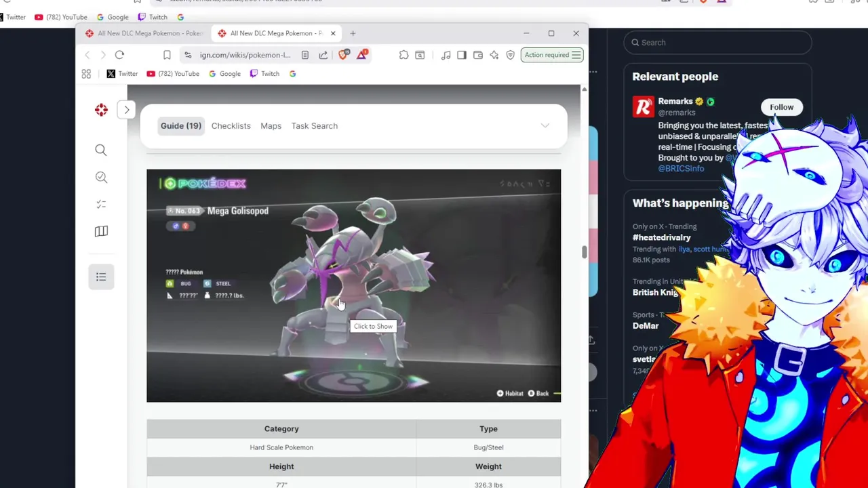Share this page via the share icon
Viewport: 868px width, 488px height.
coord(323,55)
